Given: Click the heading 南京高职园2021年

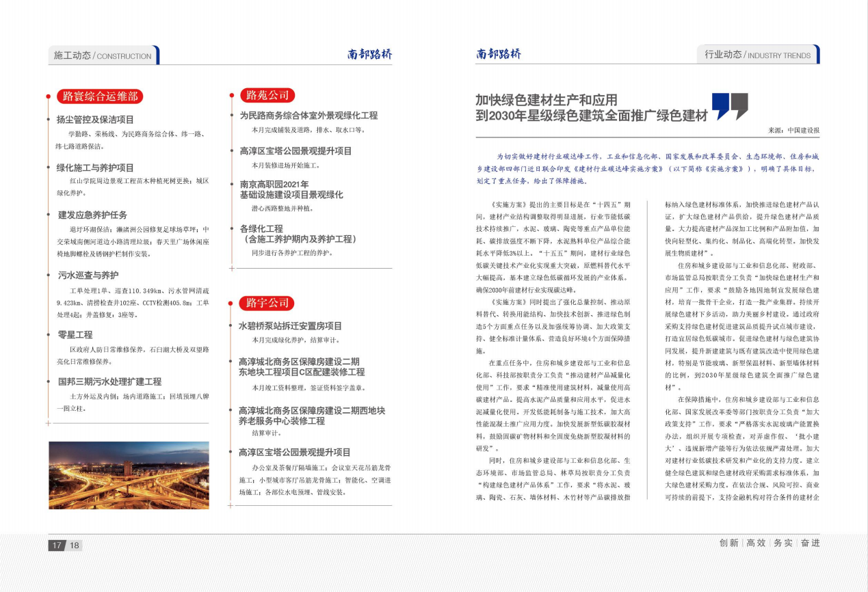Looking at the screenshot, I should (274, 185).
